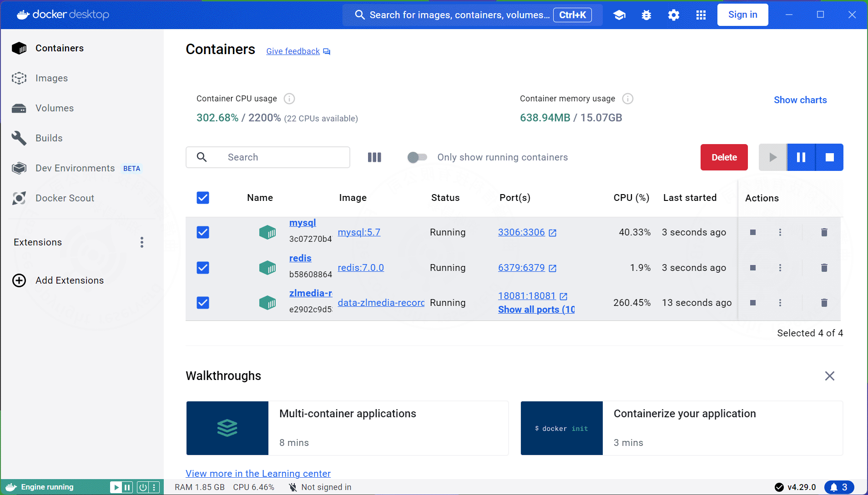Click the engine resume play icon
The width and height of the screenshot is (868, 495).
(x=116, y=487)
